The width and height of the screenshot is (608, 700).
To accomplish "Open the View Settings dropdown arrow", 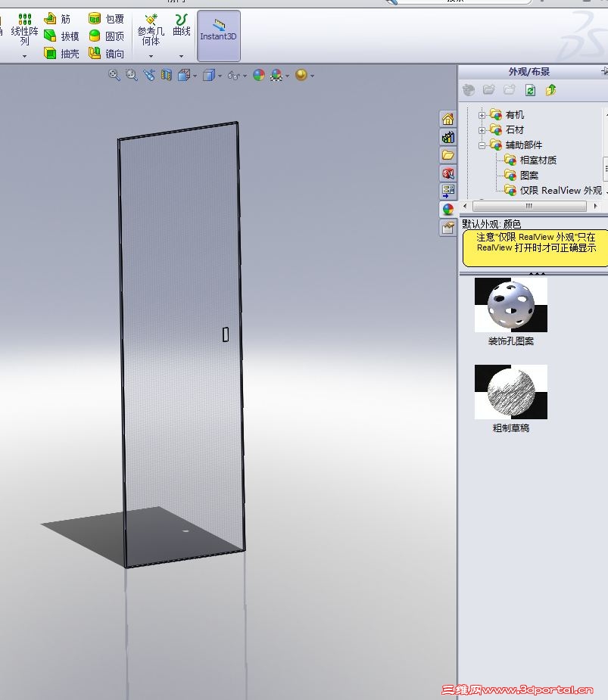I will tap(312, 76).
